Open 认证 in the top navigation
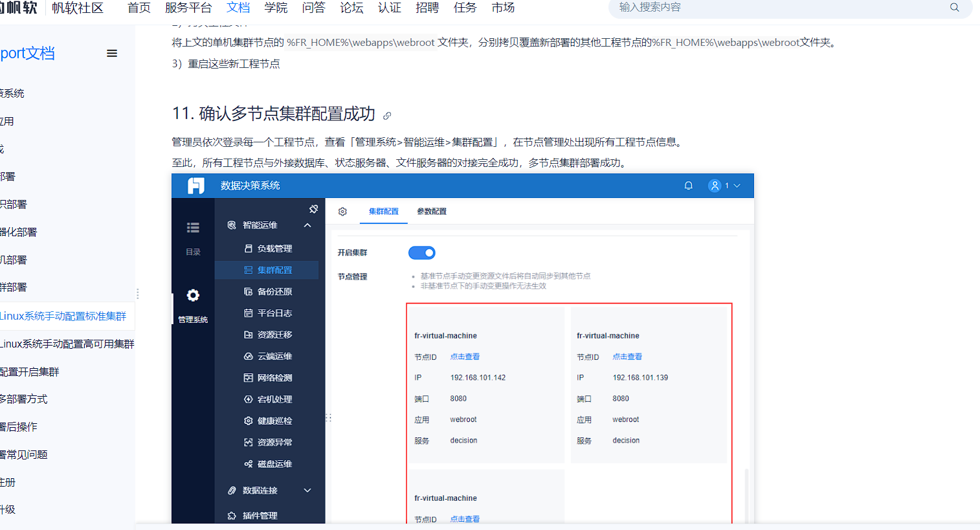 click(390, 8)
